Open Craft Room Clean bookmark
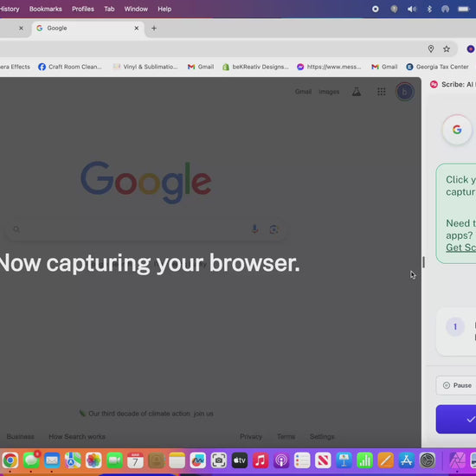Image resolution: width=476 pixels, height=476 pixels. pos(70,67)
